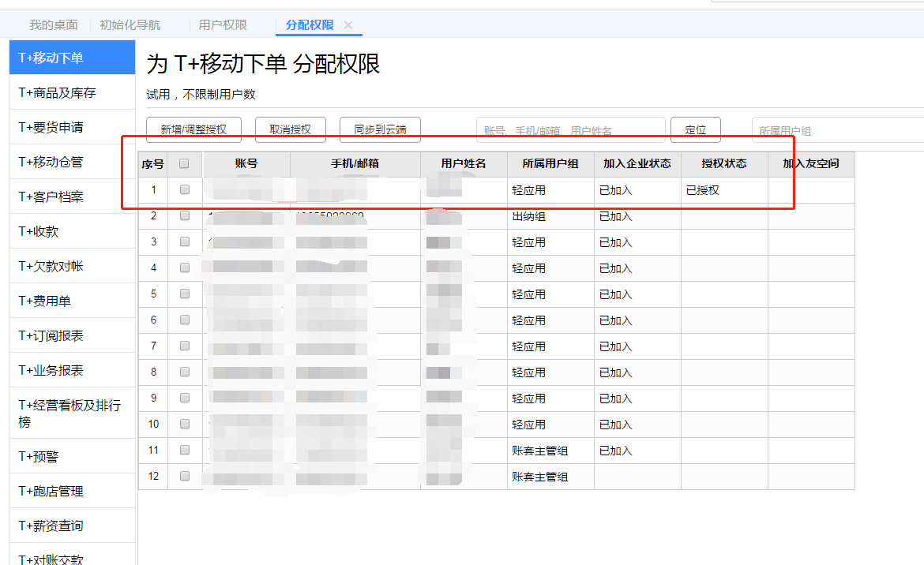Image resolution: width=924 pixels, height=565 pixels.
Task: Toggle the select-all header checkbox
Action: 185,163
